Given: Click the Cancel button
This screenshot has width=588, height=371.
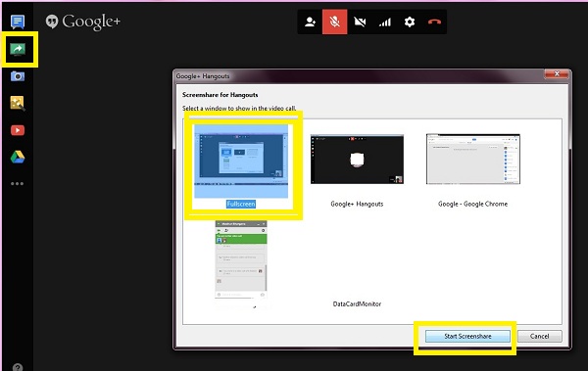Looking at the screenshot, I should pos(540,336).
